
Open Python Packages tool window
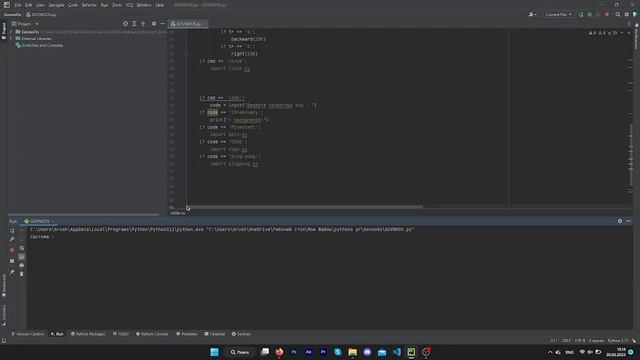tap(88, 334)
